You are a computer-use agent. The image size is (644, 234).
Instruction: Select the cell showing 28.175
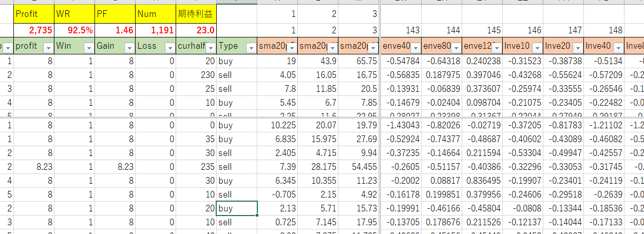tap(318, 167)
